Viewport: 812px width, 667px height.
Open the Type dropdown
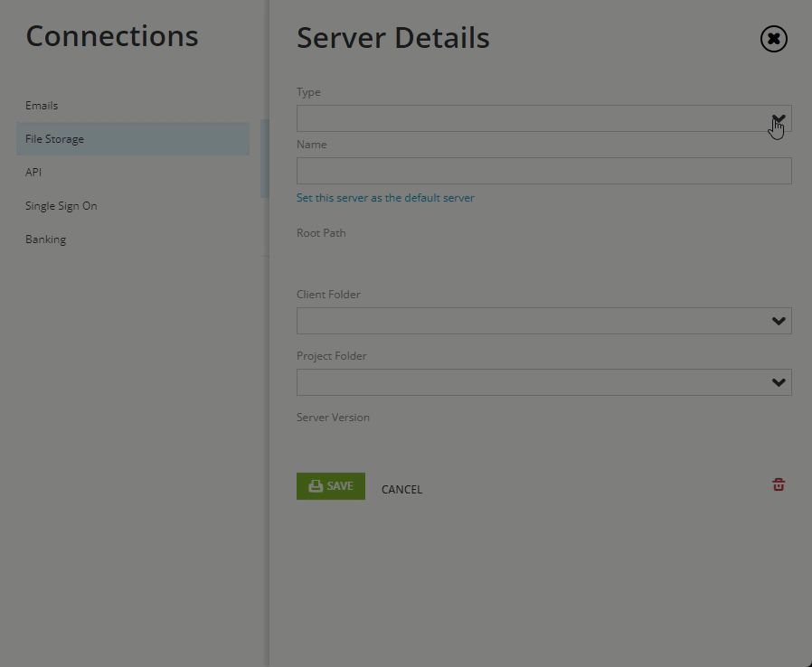(543, 118)
